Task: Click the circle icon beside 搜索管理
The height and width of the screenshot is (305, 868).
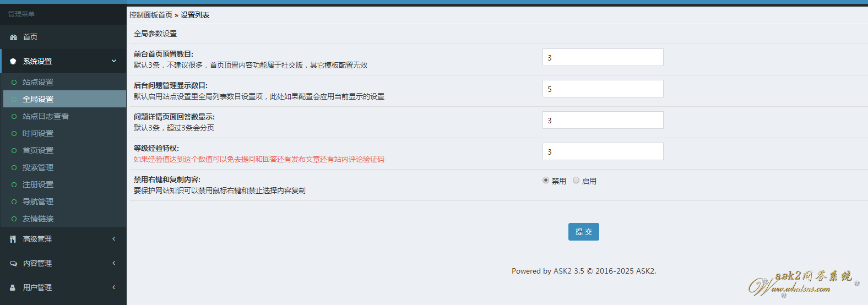Action: (14, 168)
